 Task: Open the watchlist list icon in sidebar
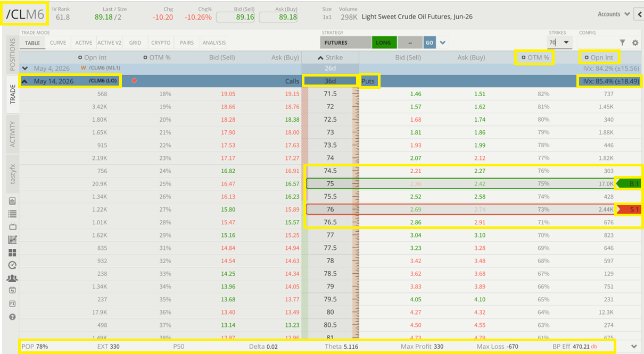click(12, 214)
